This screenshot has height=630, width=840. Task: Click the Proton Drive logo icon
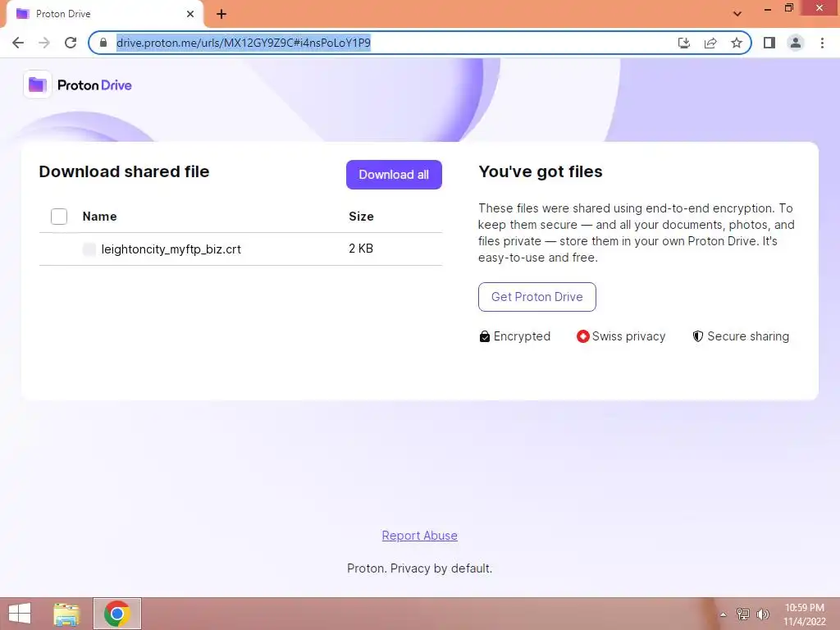click(37, 84)
